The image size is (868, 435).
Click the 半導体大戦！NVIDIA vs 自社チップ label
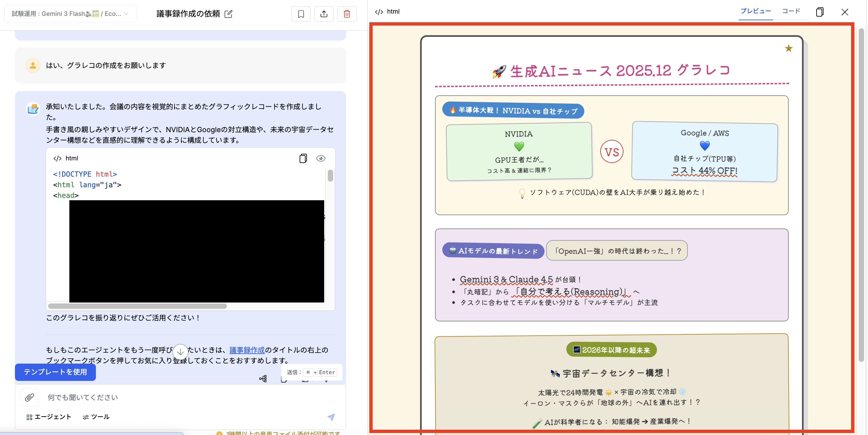513,111
